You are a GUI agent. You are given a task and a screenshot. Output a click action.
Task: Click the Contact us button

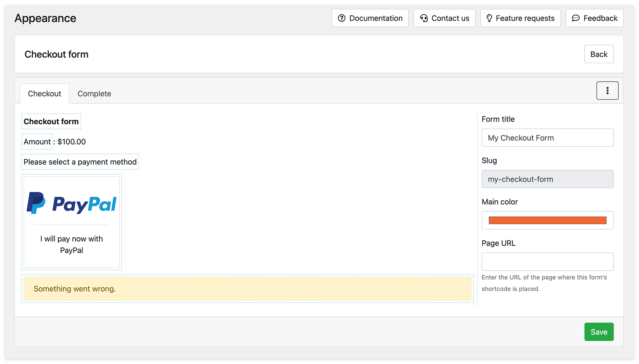[444, 18]
